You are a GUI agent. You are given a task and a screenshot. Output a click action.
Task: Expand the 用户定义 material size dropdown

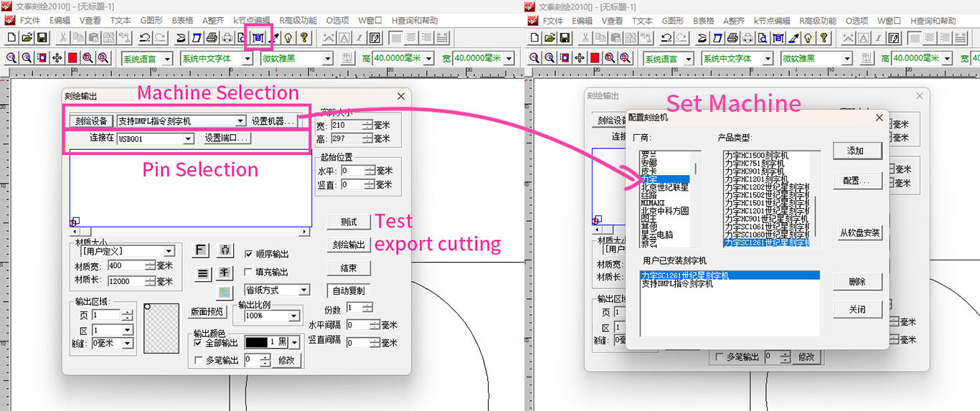pyautogui.click(x=169, y=251)
